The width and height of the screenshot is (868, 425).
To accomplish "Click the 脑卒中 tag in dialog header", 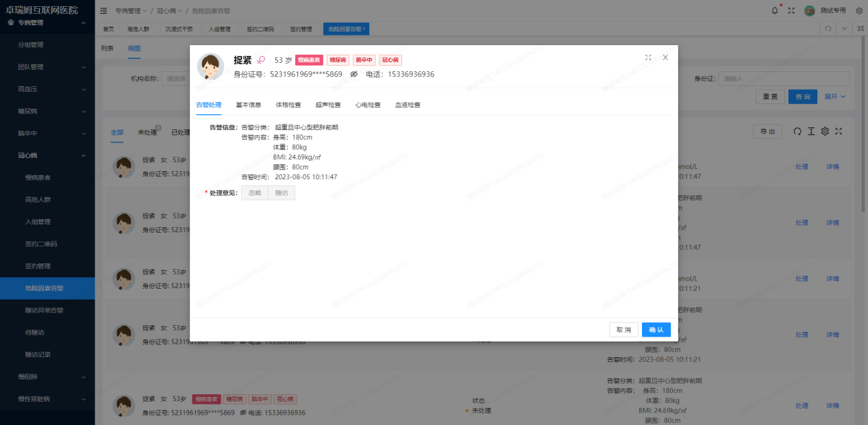I will 364,60.
